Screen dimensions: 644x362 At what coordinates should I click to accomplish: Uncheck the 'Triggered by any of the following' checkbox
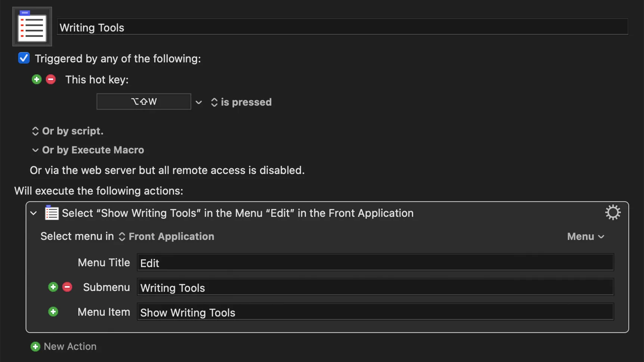[x=24, y=58]
